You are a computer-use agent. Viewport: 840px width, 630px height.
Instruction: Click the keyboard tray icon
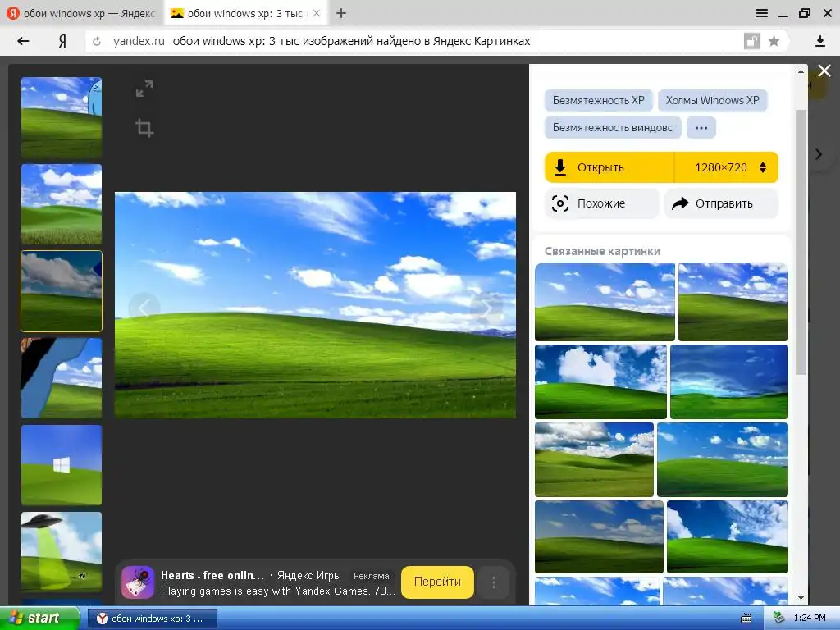point(746,619)
